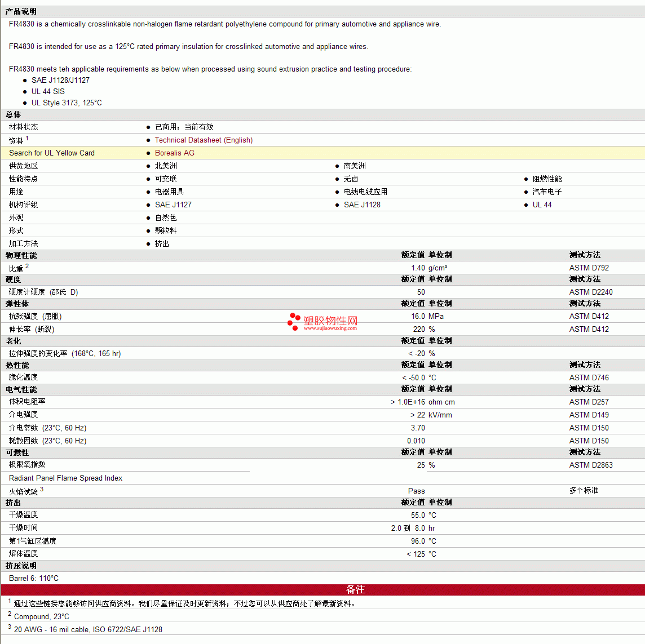Select the '电线电缆应用' usage entry
The width and height of the screenshot is (645, 644).
point(365,192)
